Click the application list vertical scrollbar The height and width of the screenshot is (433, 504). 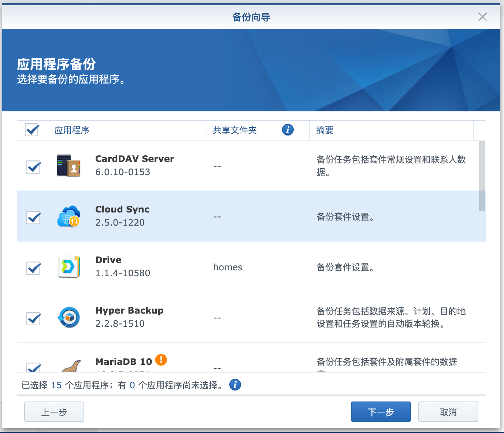pos(482,176)
